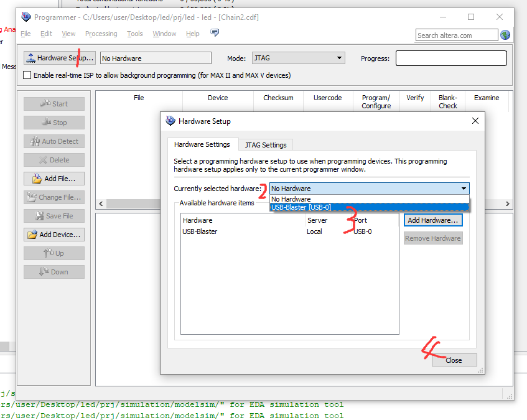The image size is (527, 420).
Task: Click the Auto Detect button
Action: click(x=54, y=141)
